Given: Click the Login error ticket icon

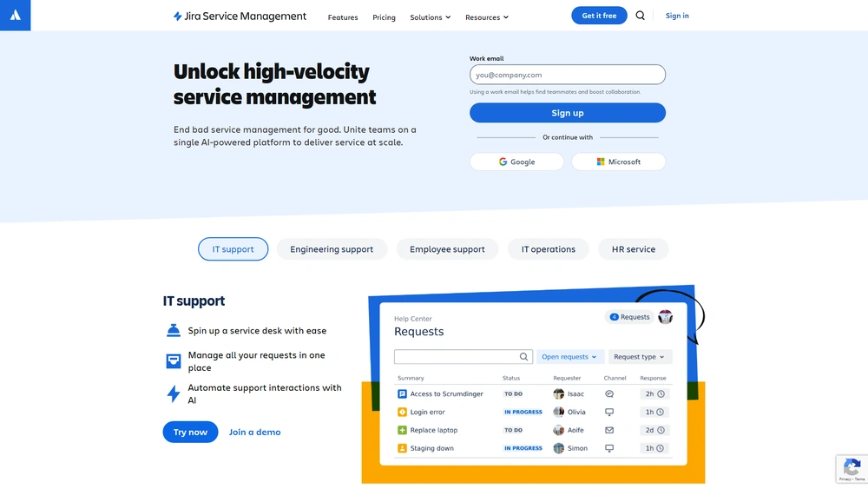Looking at the screenshot, I should (x=402, y=412).
